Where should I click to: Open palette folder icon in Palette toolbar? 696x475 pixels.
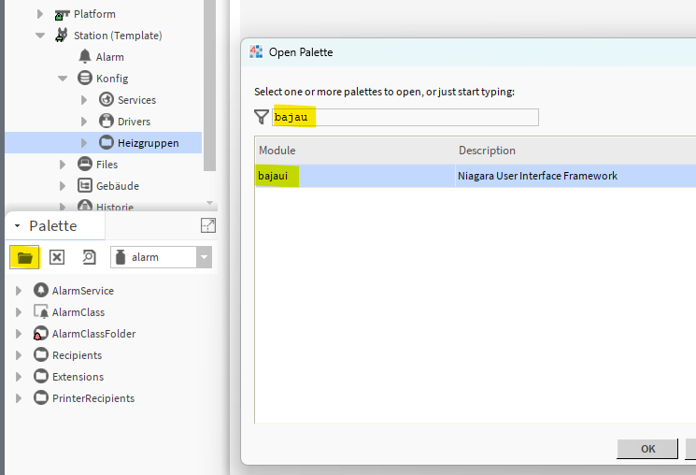point(25,257)
